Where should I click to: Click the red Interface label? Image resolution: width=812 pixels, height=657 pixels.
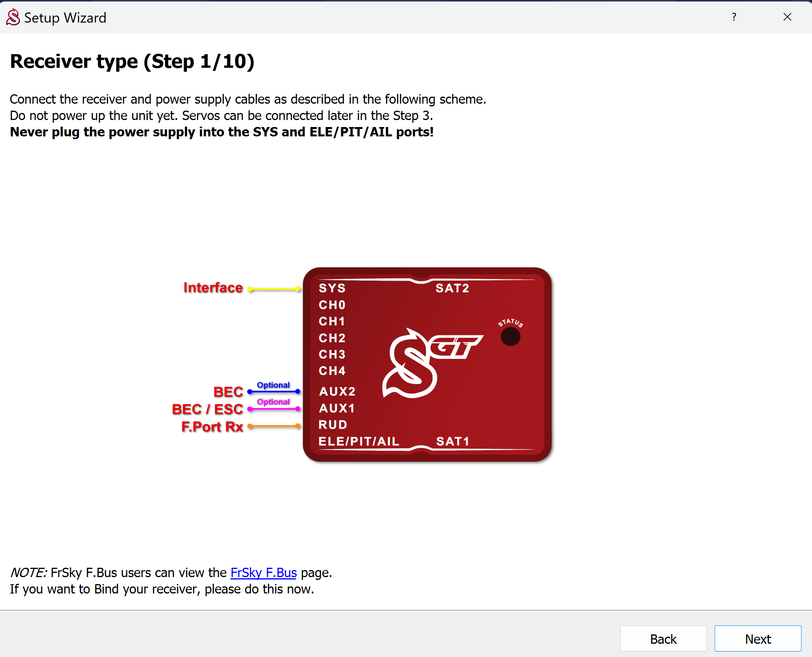point(213,288)
